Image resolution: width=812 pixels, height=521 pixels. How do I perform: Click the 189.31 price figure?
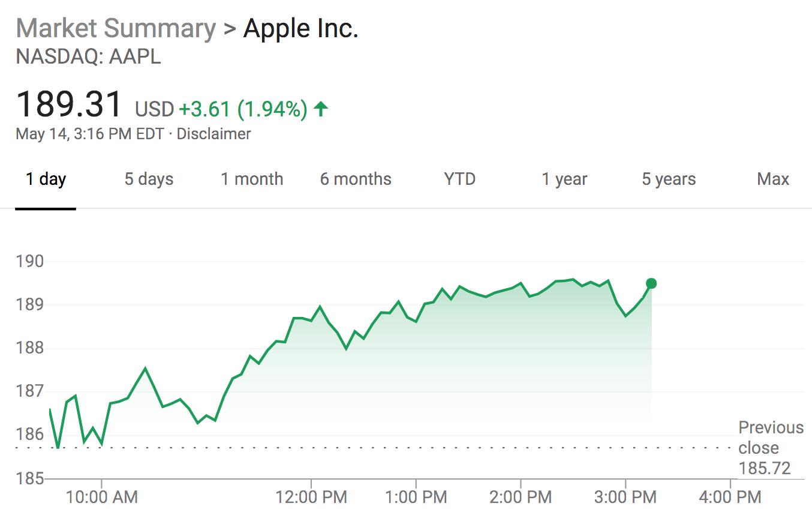point(69,104)
